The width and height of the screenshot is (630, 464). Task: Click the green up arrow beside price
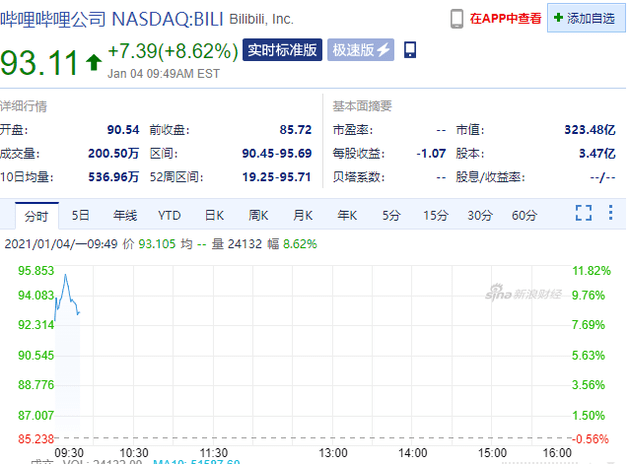[93, 63]
